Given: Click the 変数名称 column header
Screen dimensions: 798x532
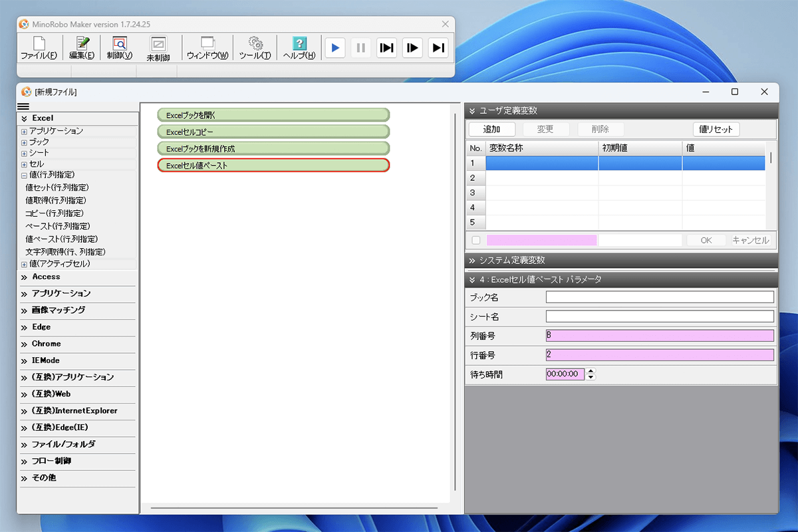Looking at the screenshot, I should click(542, 148).
